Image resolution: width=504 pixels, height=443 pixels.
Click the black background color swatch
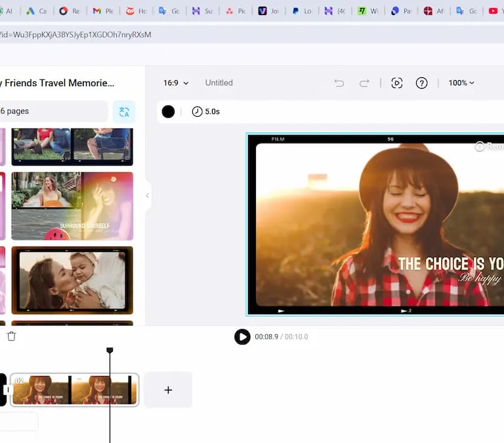[x=168, y=112]
